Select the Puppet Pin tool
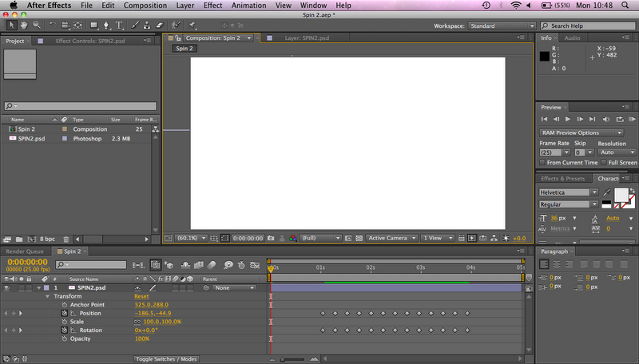Image resolution: width=639 pixels, height=364 pixels. pyautogui.click(x=192, y=26)
